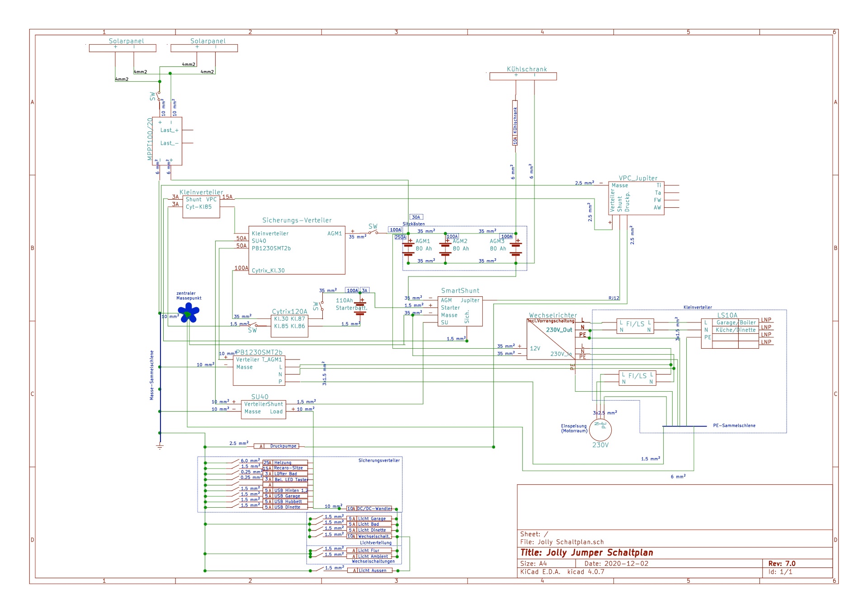Select the USB Dinette fuse
This screenshot has width=868, height=613.
tap(285, 507)
